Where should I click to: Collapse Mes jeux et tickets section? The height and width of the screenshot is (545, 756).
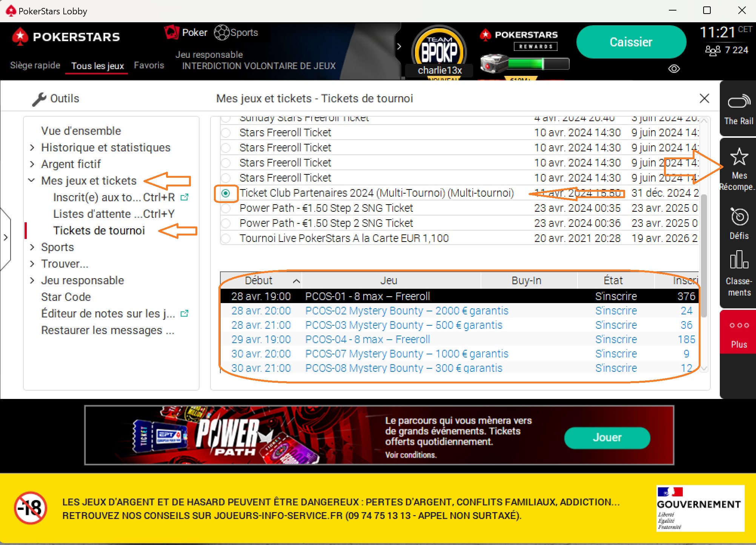[x=32, y=181]
